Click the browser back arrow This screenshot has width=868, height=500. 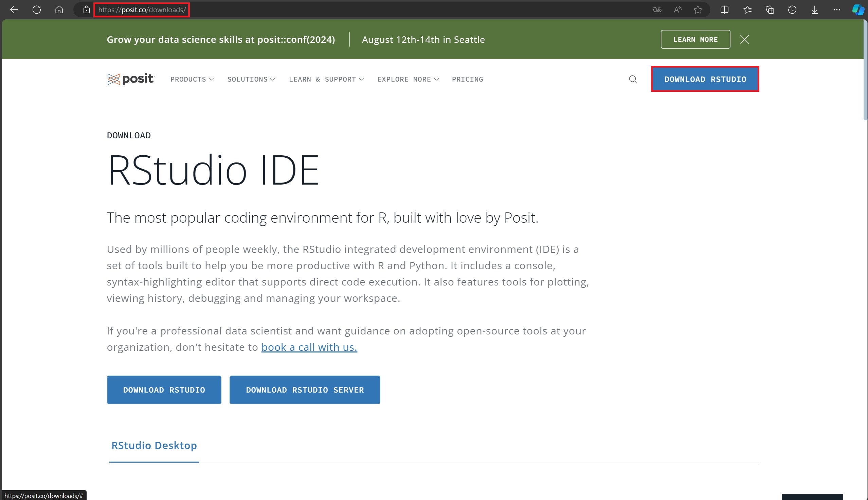pos(14,10)
